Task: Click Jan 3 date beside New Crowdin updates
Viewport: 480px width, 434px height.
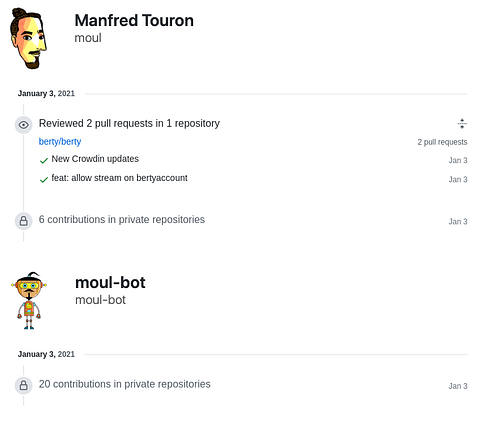Action: coord(458,160)
